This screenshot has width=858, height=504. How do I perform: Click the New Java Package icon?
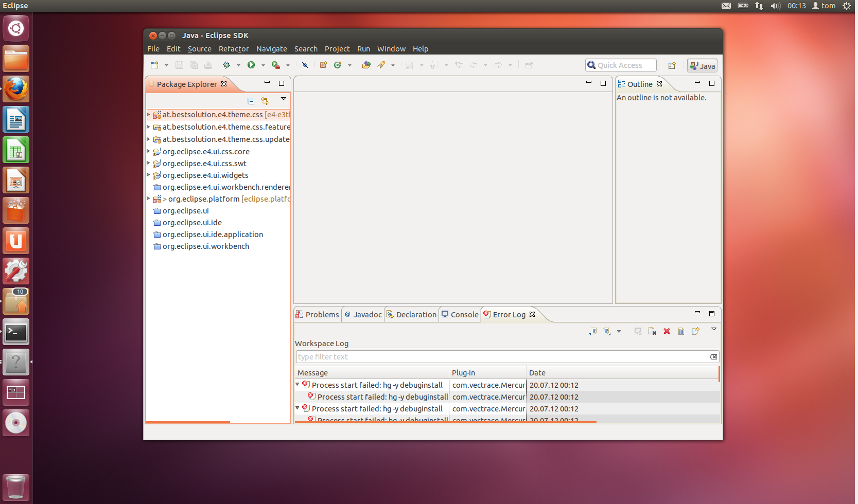pos(323,65)
